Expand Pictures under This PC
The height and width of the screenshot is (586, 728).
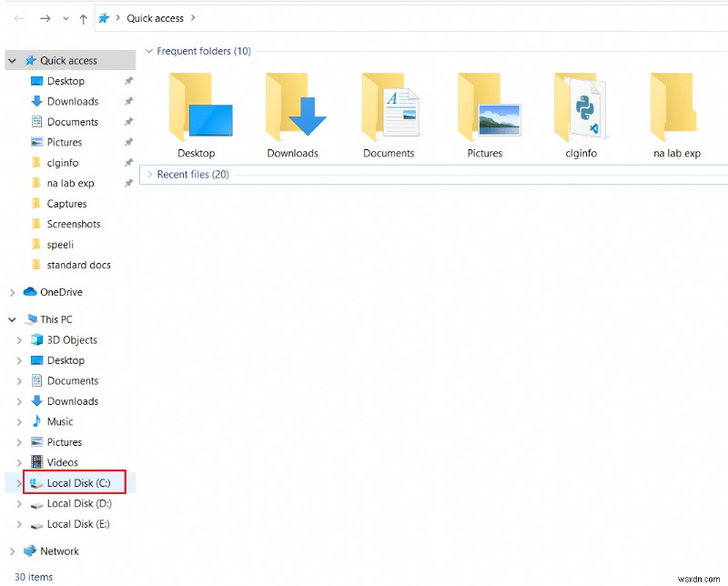pyautogui.click(x=19, y=442)
